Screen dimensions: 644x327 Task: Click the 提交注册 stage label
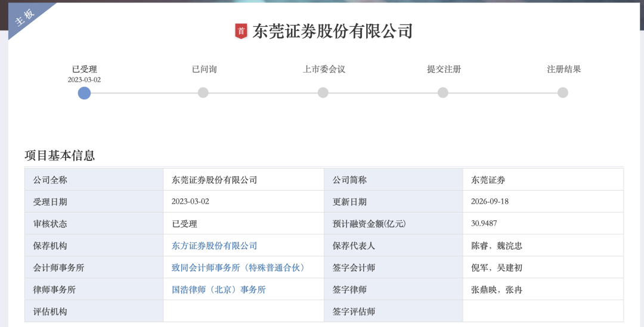point(444,69)
